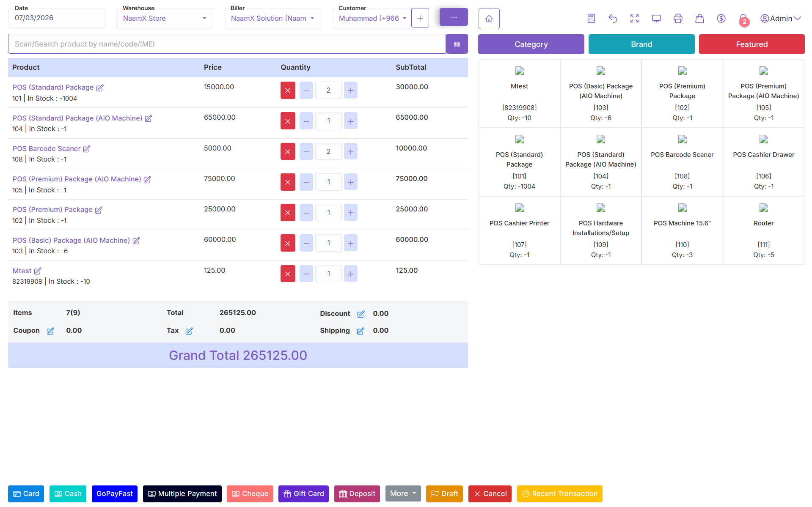
Task: Save sale as Draft
Action: [x=444, y=493]
